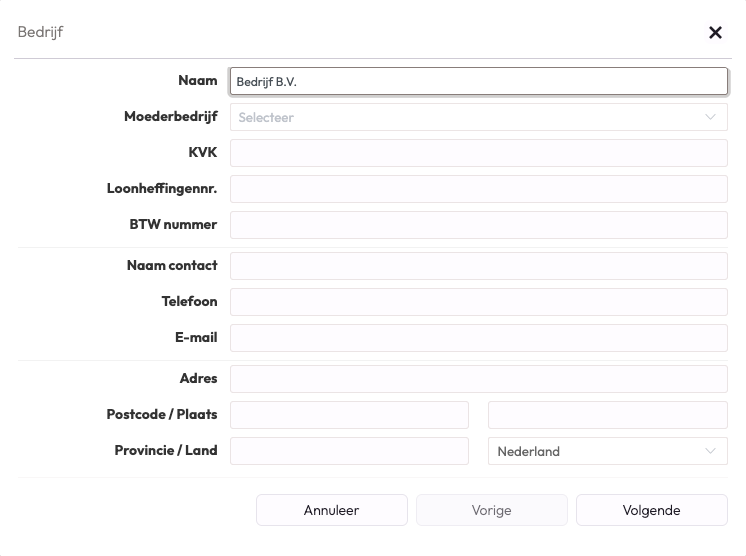746x556 pixels.
Task: Focus the KVK input field
Action: 478,153
